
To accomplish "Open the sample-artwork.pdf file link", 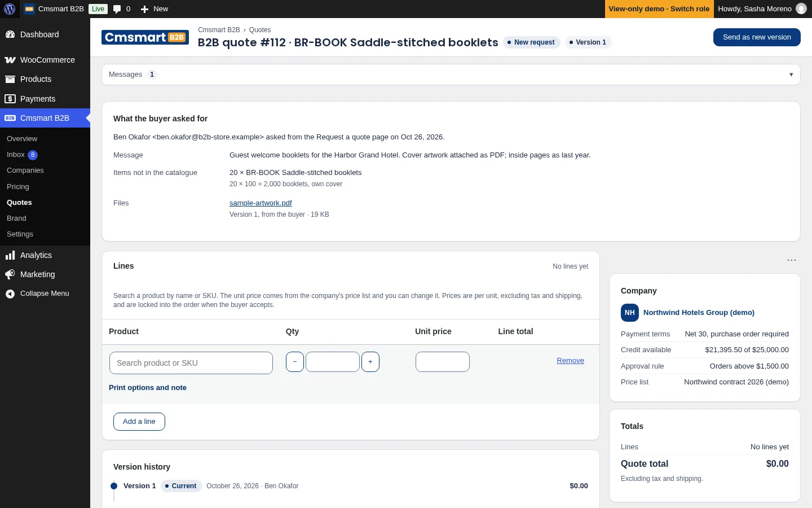I will point(261,203).
